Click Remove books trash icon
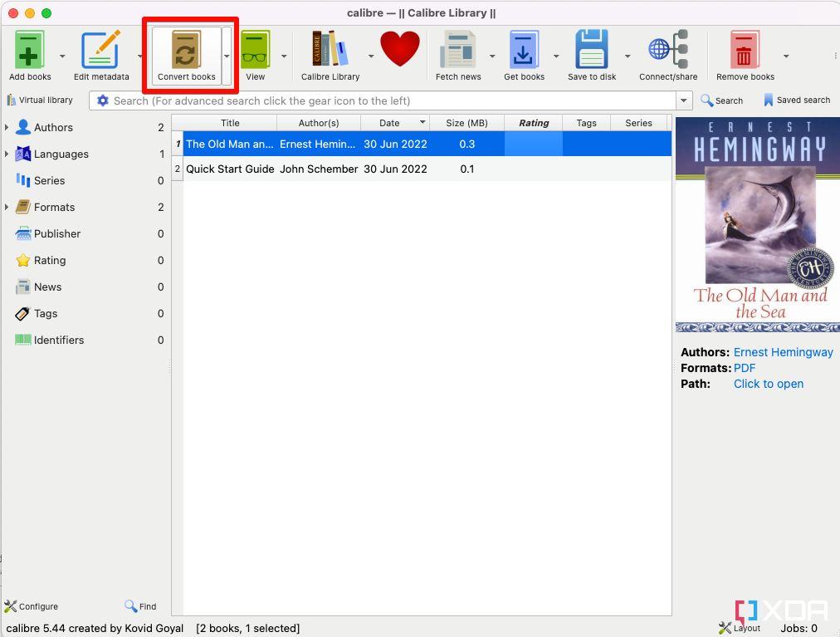The height and width of the screenshot is (637, 840). (745, 49)
